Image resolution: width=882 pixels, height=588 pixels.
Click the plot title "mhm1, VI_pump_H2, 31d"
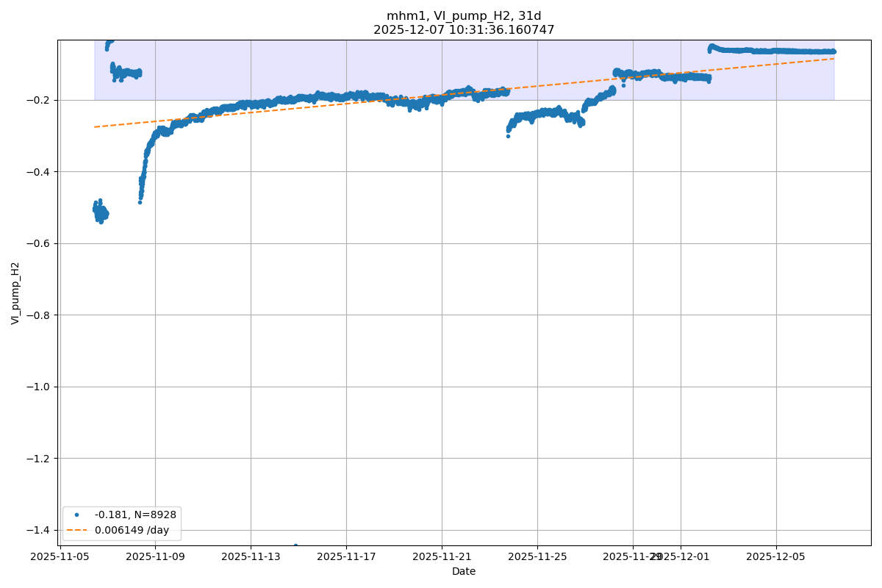point(464,16)
